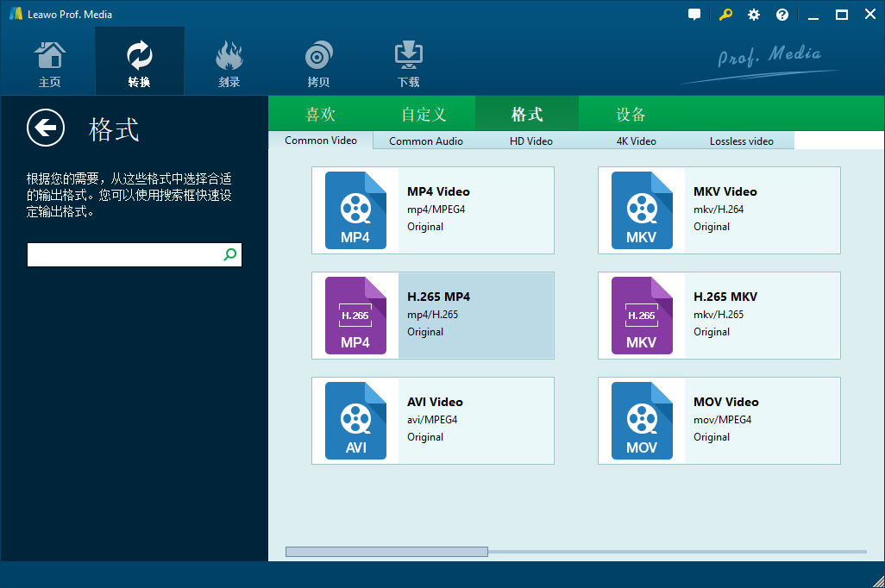Switch to the 格式 format tab

coord(527,114)
